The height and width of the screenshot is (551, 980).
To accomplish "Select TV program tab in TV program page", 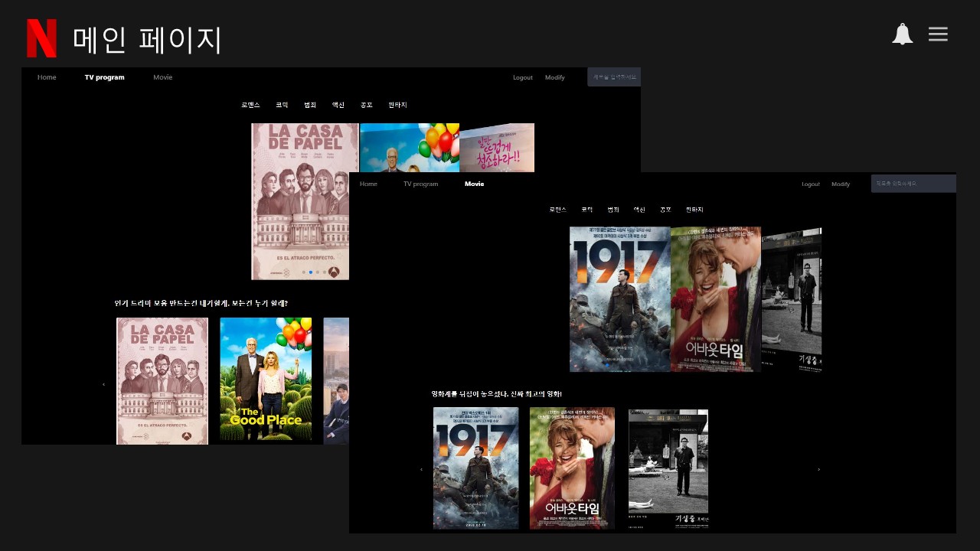I will point(104,77).
